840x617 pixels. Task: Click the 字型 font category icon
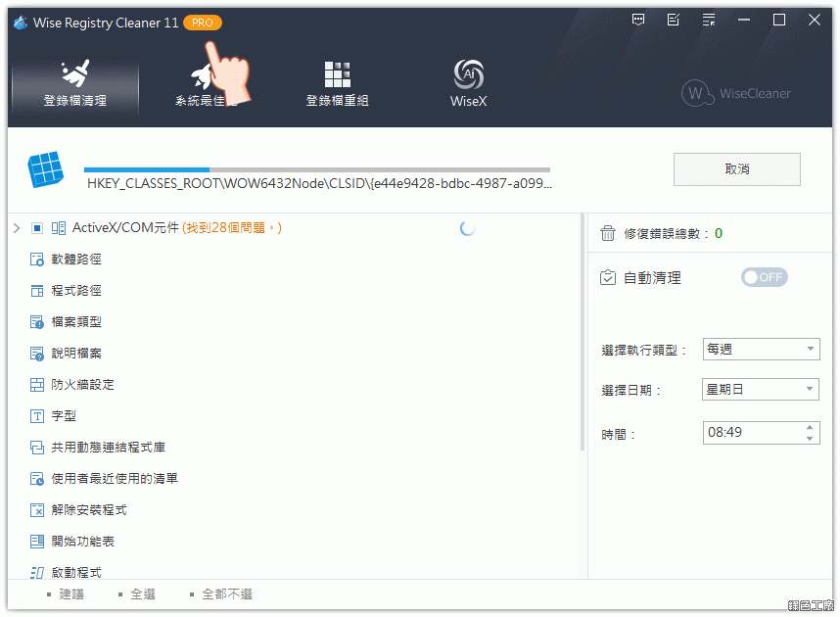click(37, 416)
